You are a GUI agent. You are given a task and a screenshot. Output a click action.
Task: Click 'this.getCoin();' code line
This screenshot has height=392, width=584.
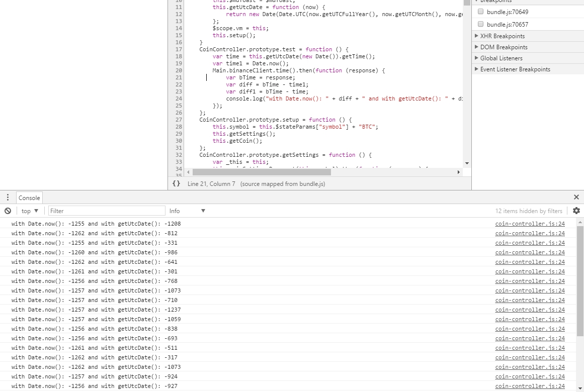coord(237,141)
